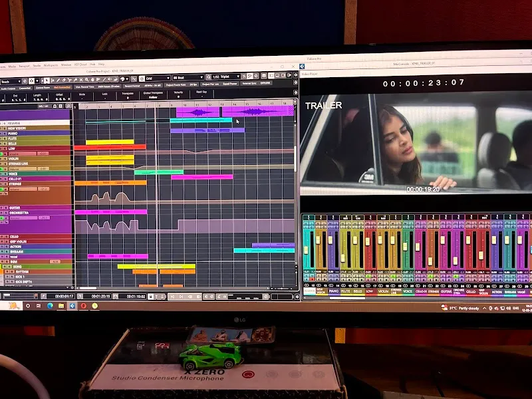Click the video player timecode 00:00:23:07
This screenshot has height=399, width=532.
pos(424,82)
